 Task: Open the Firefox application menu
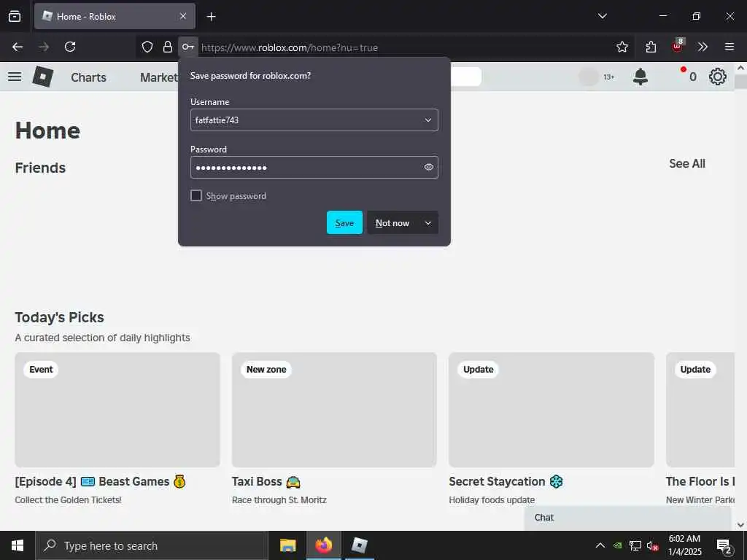click(729, 47)
